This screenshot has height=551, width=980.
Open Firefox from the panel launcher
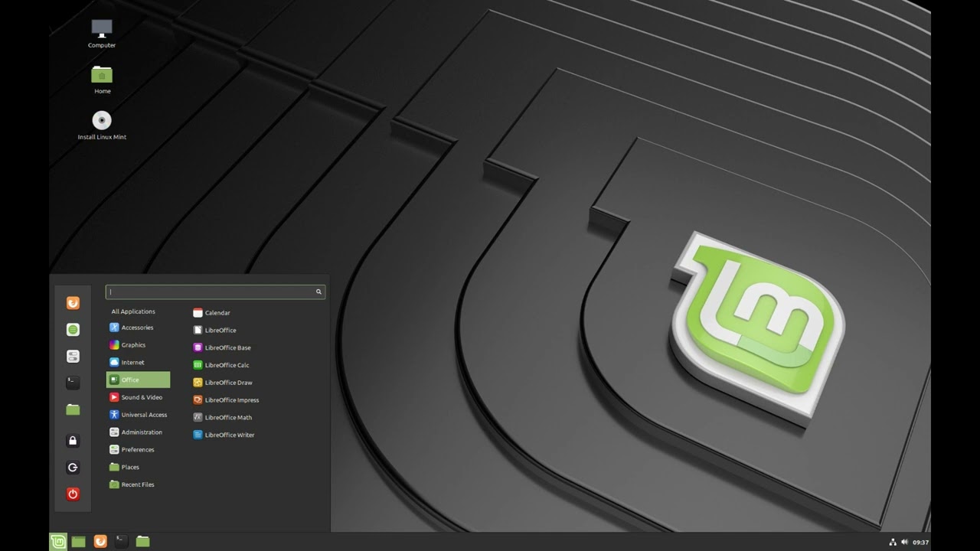(x=100, y=542)
